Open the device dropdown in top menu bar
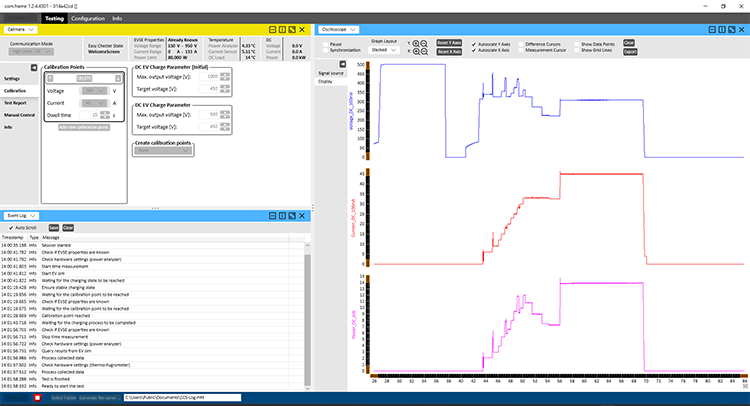The height and width of the screenshot is (406, 750). pos(21,18)
